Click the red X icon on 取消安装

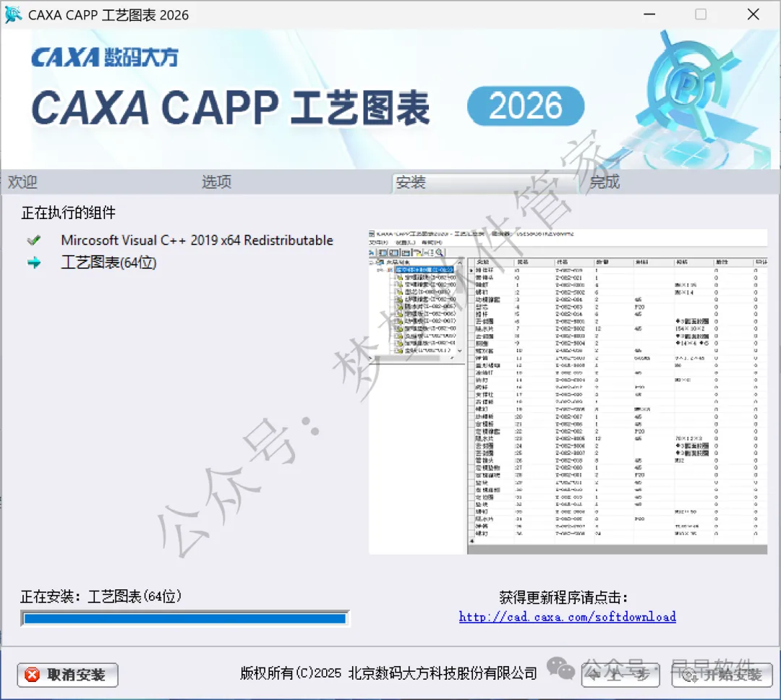tap(33, 675)
